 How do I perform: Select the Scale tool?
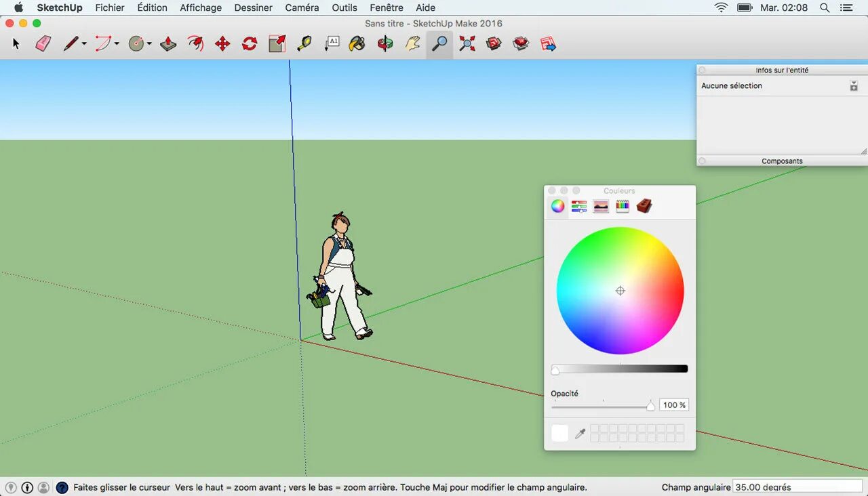pyautogui.click(x=277, y=44)
